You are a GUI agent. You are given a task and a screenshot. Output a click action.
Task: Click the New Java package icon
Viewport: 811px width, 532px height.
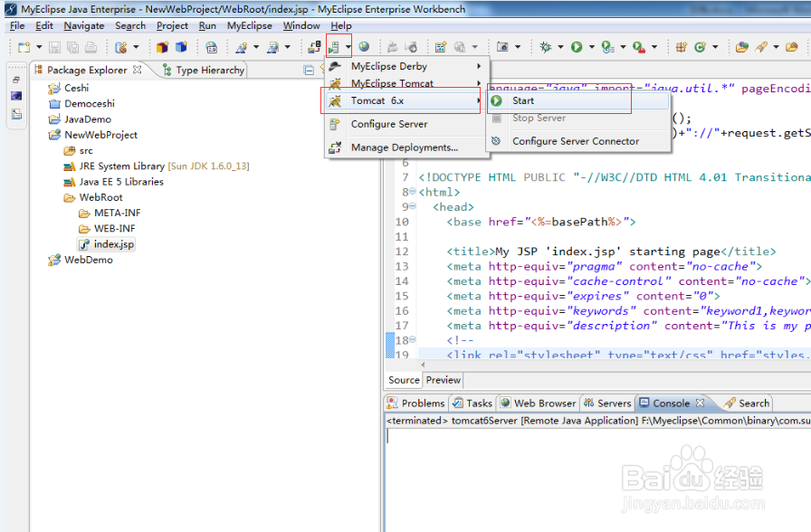tap(162, 48)
